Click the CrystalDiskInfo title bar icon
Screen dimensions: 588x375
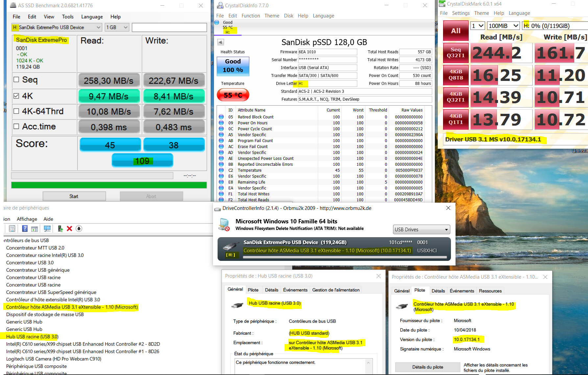tap(220, 5)
